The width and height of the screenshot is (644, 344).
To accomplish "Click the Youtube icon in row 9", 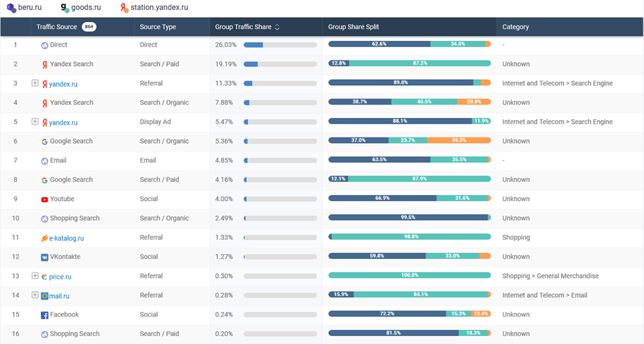I will (44, 199).
